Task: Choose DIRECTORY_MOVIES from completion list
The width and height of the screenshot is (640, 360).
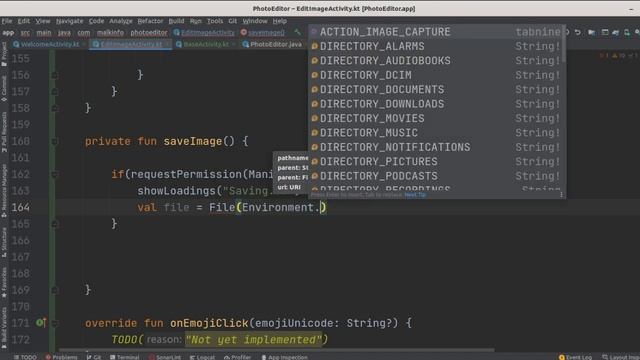Action: (436, 118)
